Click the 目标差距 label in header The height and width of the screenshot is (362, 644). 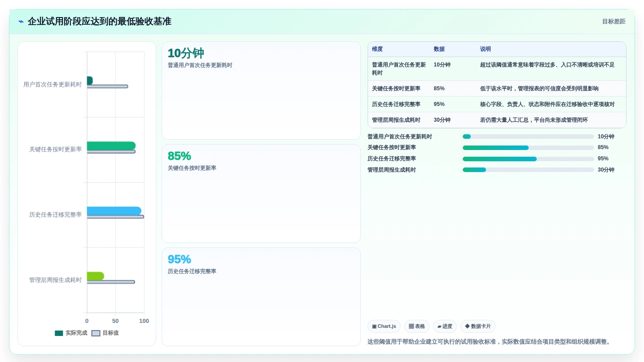(613, 22)
